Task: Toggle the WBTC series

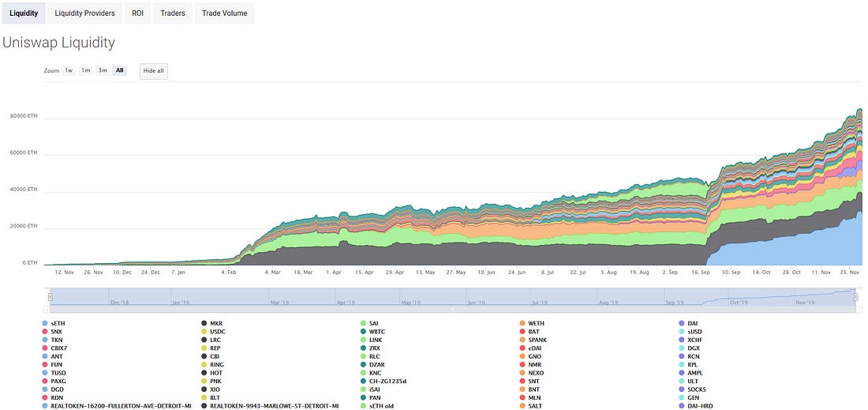Action: [x=373, y=331]
